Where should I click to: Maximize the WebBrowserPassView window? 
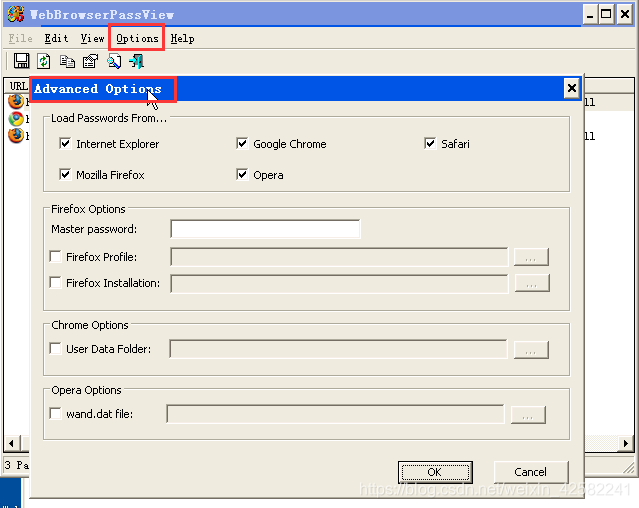606,15
